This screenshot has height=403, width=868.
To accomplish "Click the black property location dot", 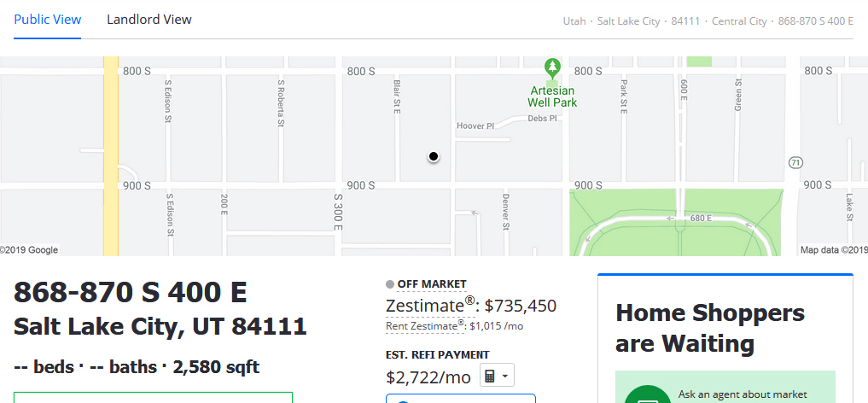I will coord(434,156).
